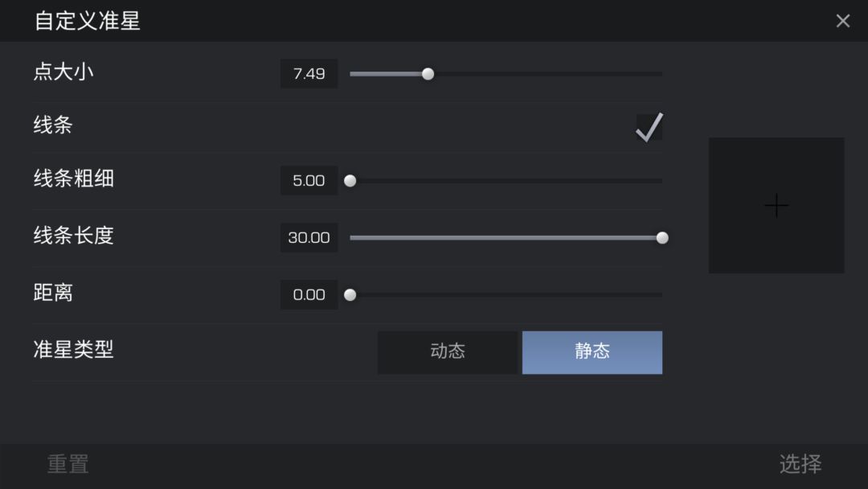The width and height of the screenshot is (868, 489).
Task: Click the 线条粗细 value field 5.00
Action: (309, 180)
